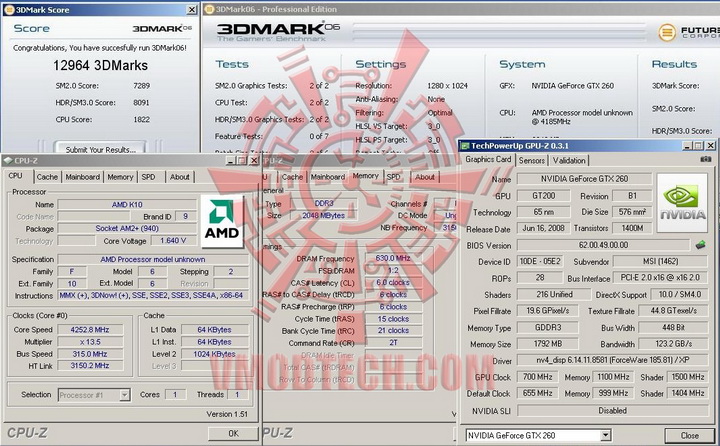Viewport: 720px width, 446px height.
Task: Click the Release Date value Jun 16, 2008
Action: pos(543,228)
